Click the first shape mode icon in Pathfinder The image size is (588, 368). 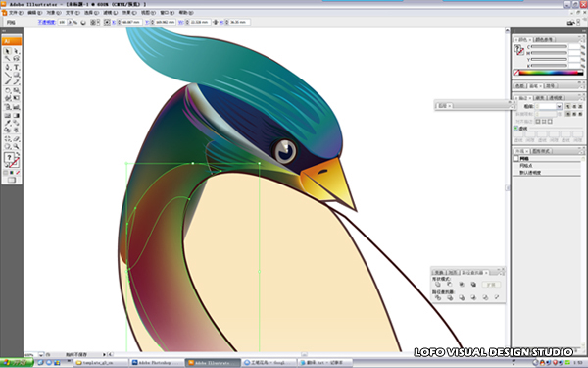tap(438, 285)
